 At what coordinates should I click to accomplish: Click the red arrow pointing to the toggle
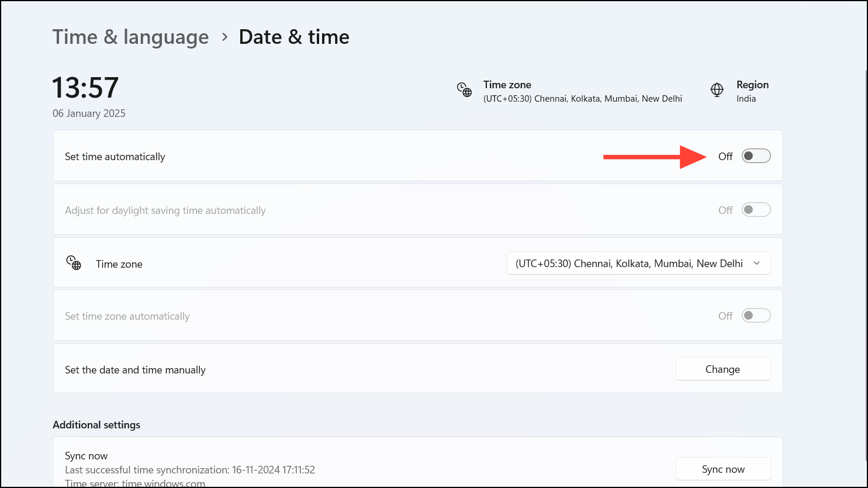[655, 155]
